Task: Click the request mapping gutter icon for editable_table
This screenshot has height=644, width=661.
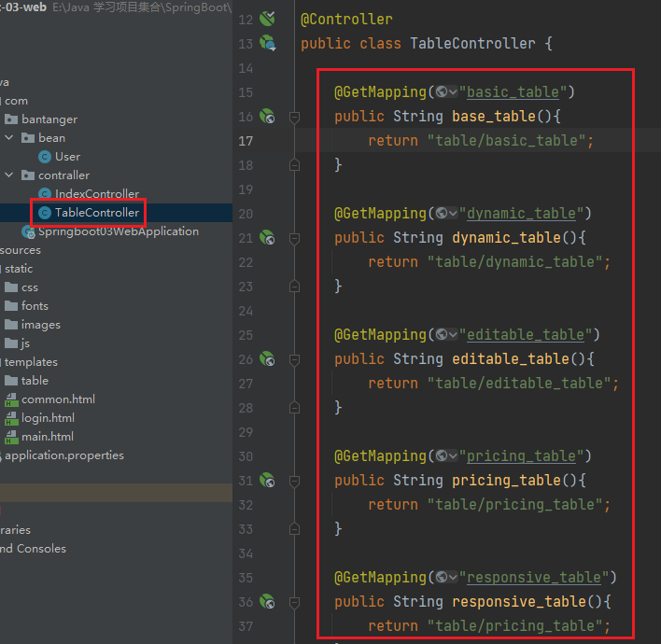Action: (x=268, y=359)
